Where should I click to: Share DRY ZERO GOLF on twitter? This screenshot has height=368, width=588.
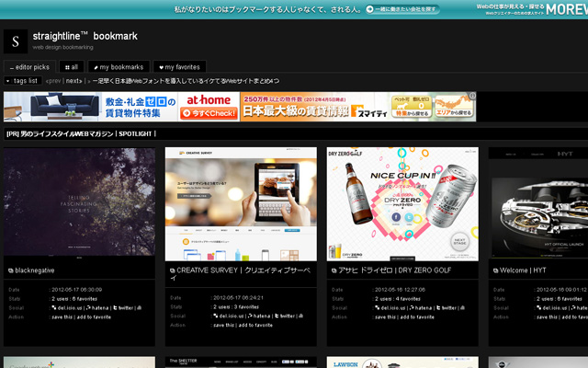tap(446, 308)
